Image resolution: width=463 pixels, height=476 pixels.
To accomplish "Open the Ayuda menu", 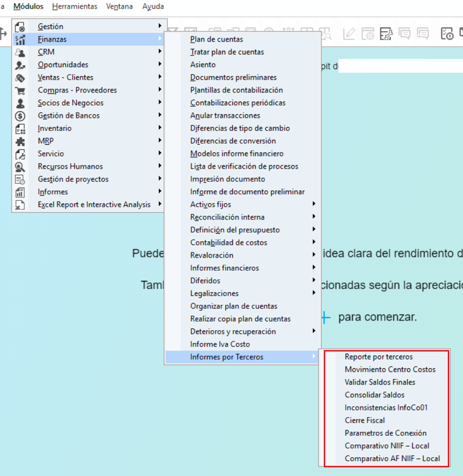I will pyautogui.click(x=153, y=7).
